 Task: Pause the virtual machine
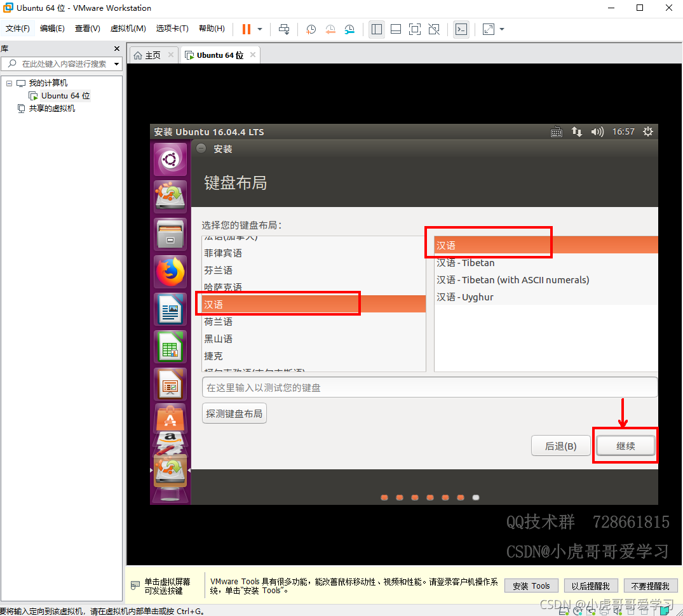point(246,29)
